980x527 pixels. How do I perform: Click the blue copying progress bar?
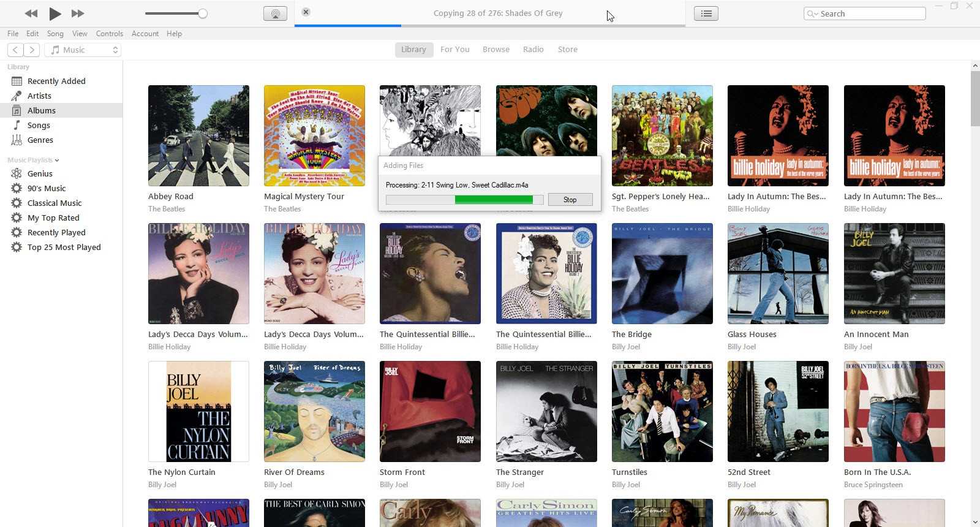point(348,26)
